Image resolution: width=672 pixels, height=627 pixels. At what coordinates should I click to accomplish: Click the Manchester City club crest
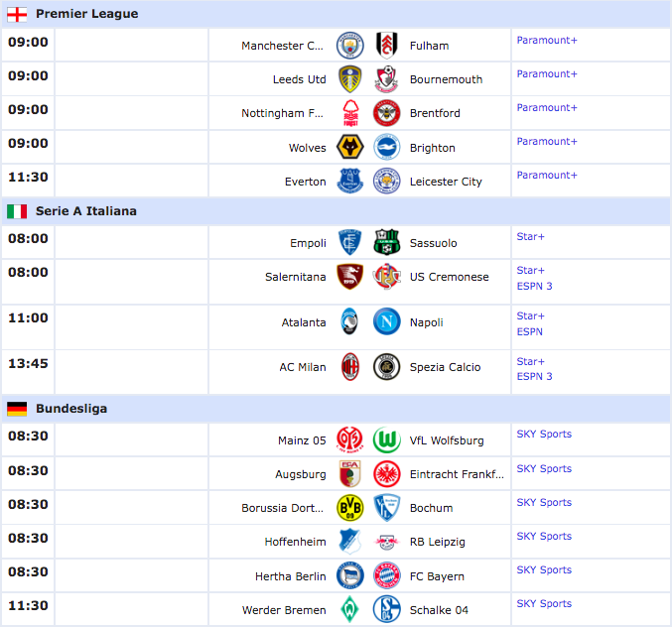(349, 45)
